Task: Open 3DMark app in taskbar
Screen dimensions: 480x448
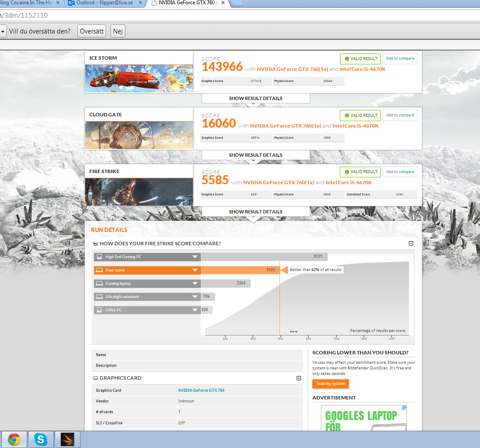Action: point(67,439)
